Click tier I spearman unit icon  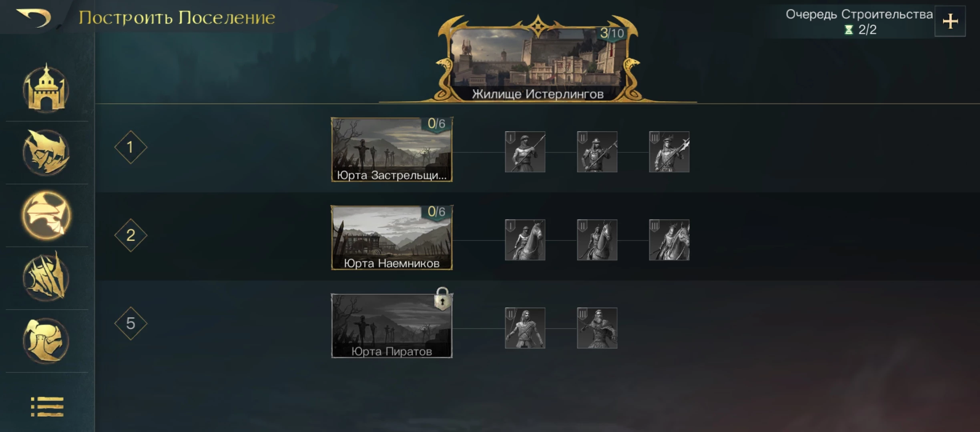click(525, 152)
